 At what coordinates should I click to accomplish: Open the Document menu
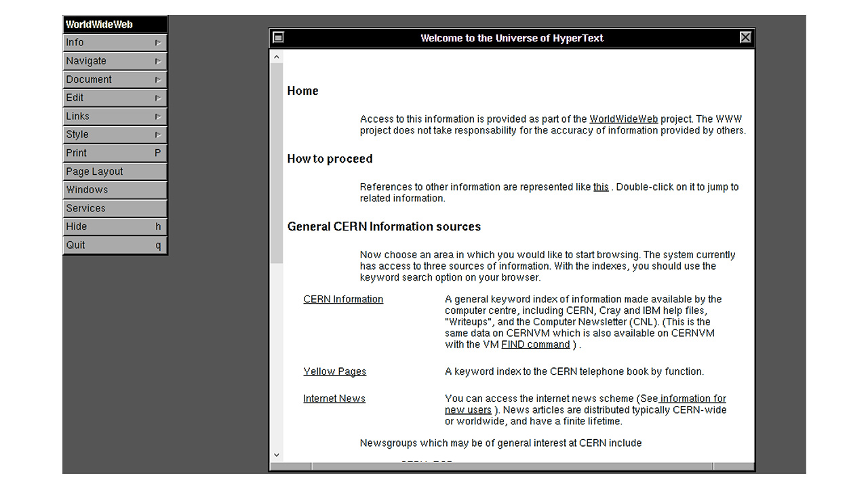(x=115, y=79)
